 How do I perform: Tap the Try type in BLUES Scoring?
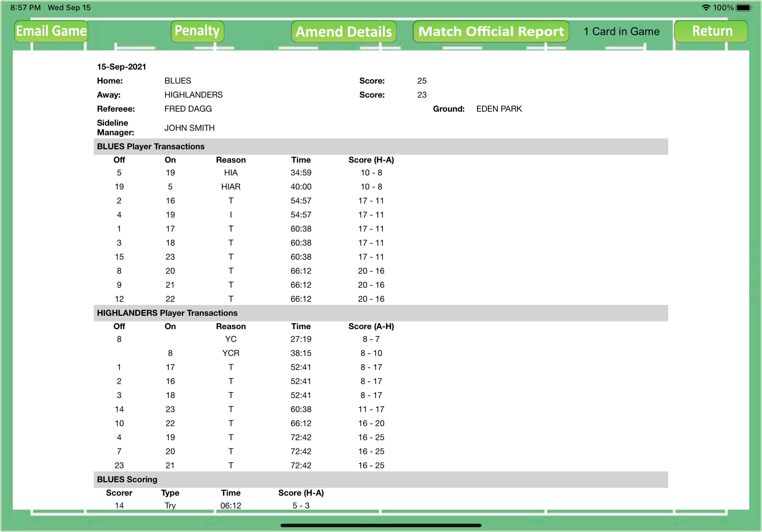pos(170,506)
